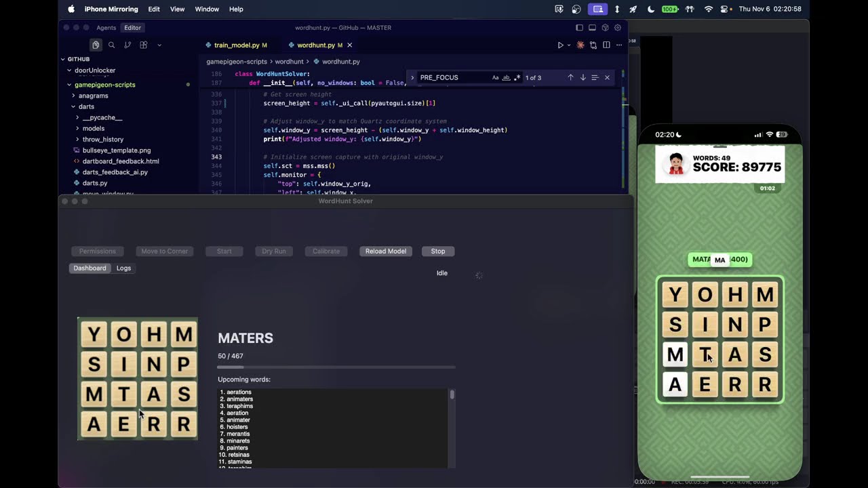Open the run options dropdown arrow beside play
This screenshot has height=488, width=868.
point(568,45)
